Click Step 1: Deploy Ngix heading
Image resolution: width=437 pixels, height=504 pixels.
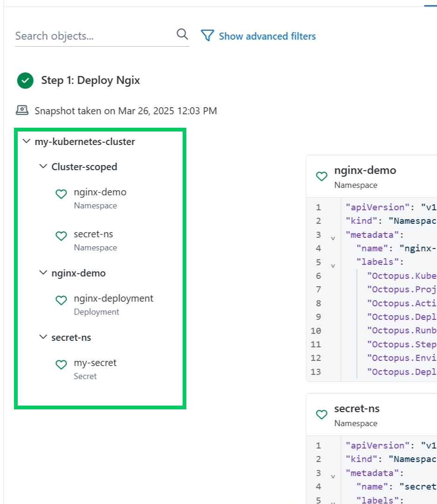pos(90,80)
